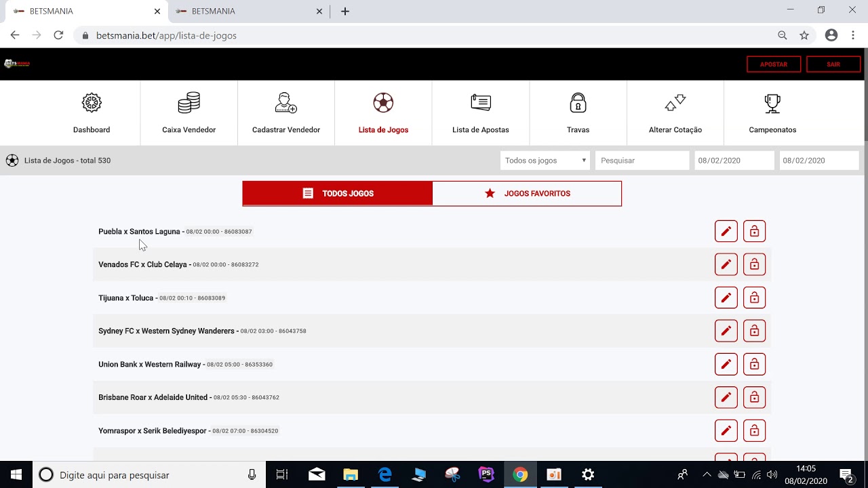Image resolution: width=868 pixels, height=488 pixels.
Task: Select Lista de Jogos soccer ball
Action: (x=383, y=103)
